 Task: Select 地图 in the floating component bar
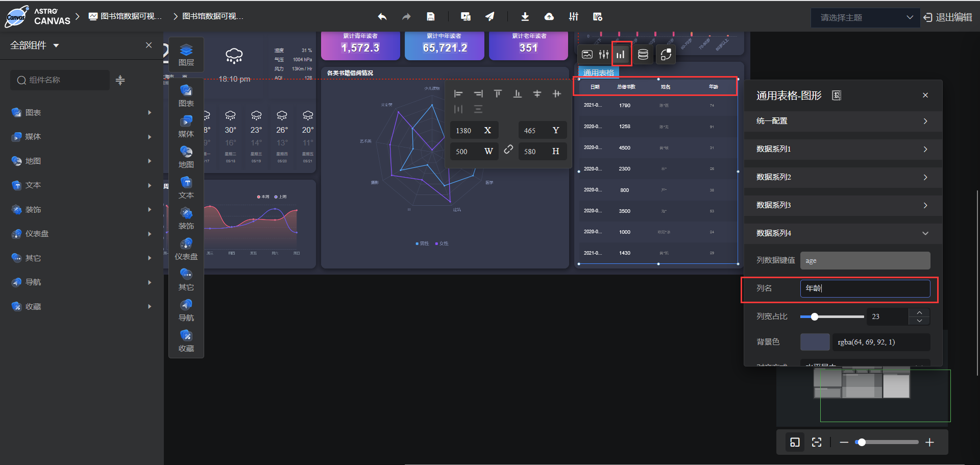click(x=186, y=157)
